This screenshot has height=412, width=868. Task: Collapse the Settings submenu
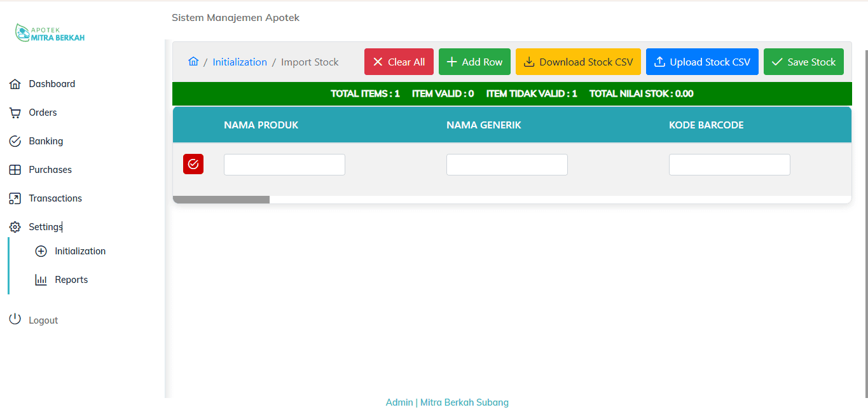(x=45, y=226)
